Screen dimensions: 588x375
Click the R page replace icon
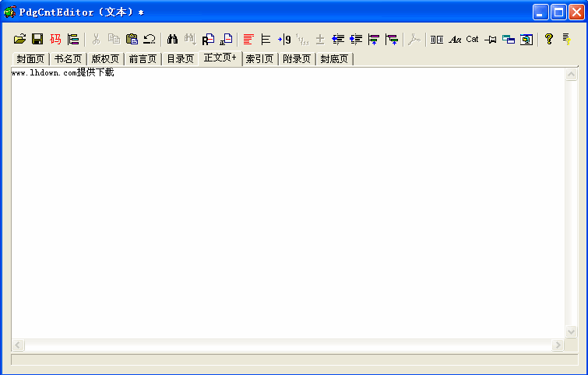coord(208,39)
